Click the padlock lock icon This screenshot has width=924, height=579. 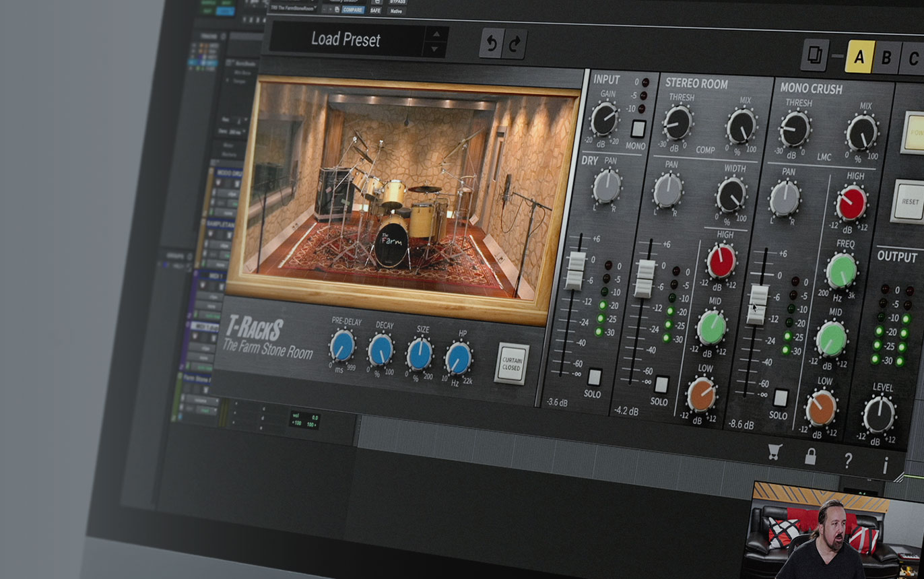point(810,456)
